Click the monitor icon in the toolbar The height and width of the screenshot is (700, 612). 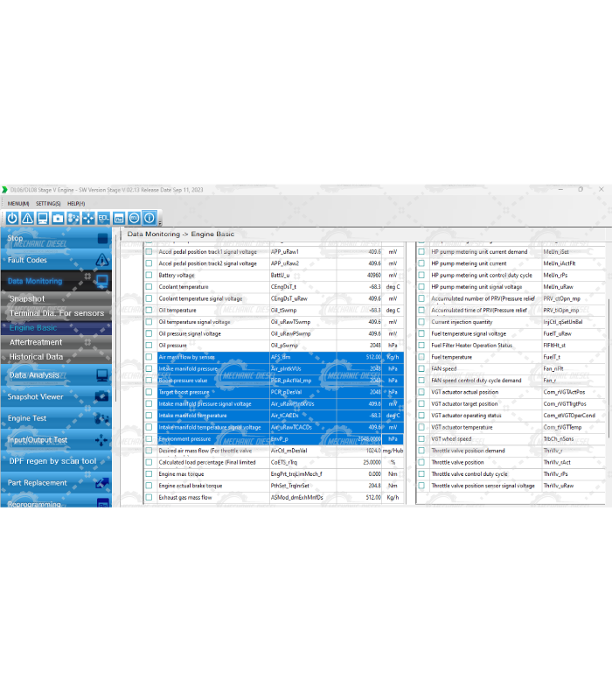(42, 218)
